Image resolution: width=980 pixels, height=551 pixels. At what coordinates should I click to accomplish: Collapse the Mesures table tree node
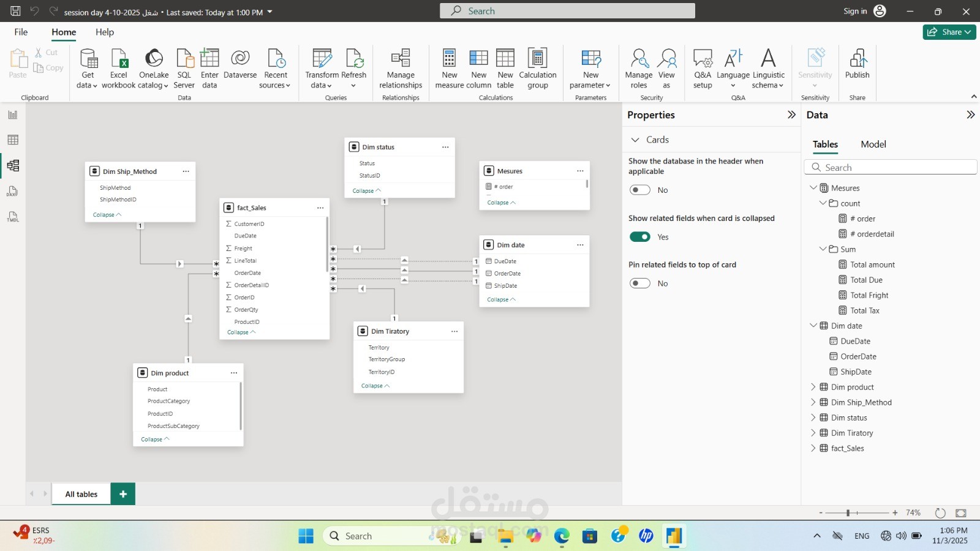(x=813, y=188)
